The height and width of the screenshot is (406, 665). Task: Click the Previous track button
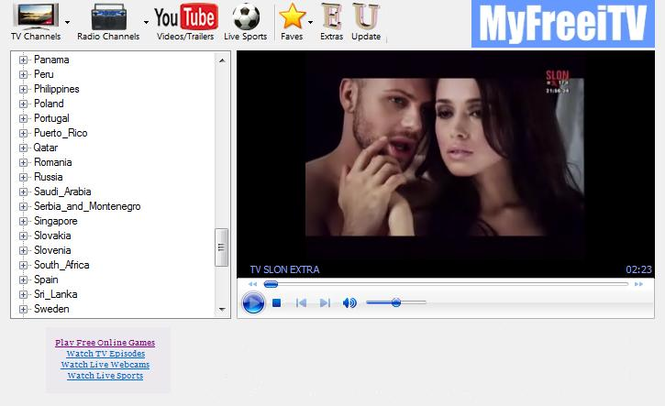[301, 303]
